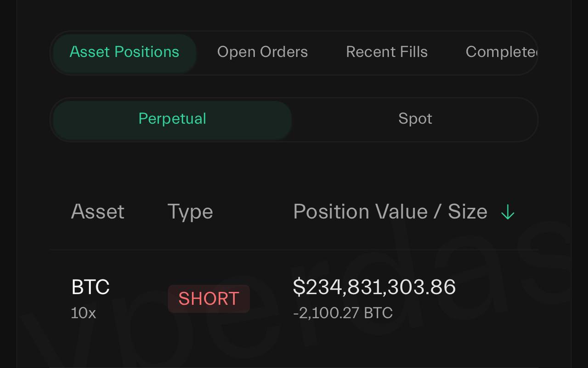Screen dimensions: 588x368
Task: Go to the partially visible Completed tab
Action: coord(501,52)
